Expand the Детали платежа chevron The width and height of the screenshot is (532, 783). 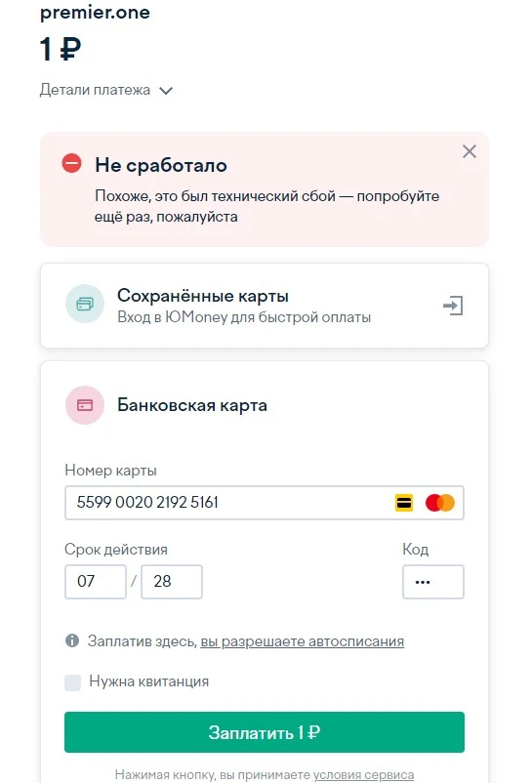tap(166, 91)
